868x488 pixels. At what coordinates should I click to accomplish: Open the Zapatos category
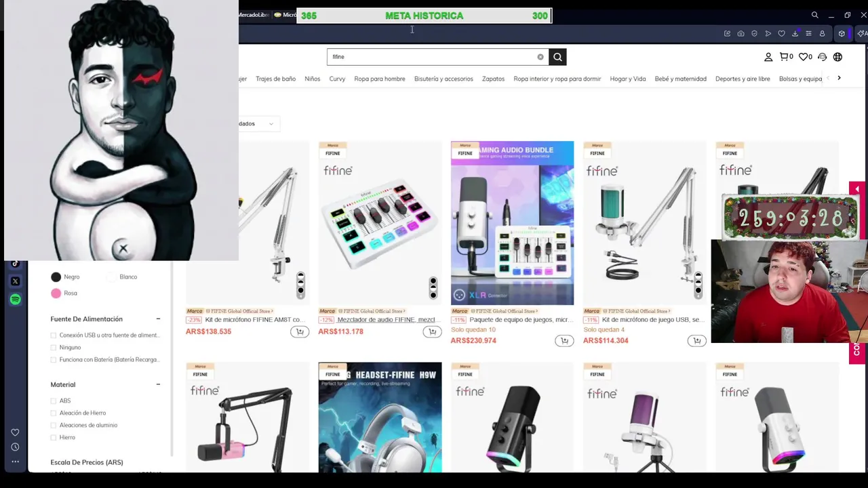tap(493, 79)
